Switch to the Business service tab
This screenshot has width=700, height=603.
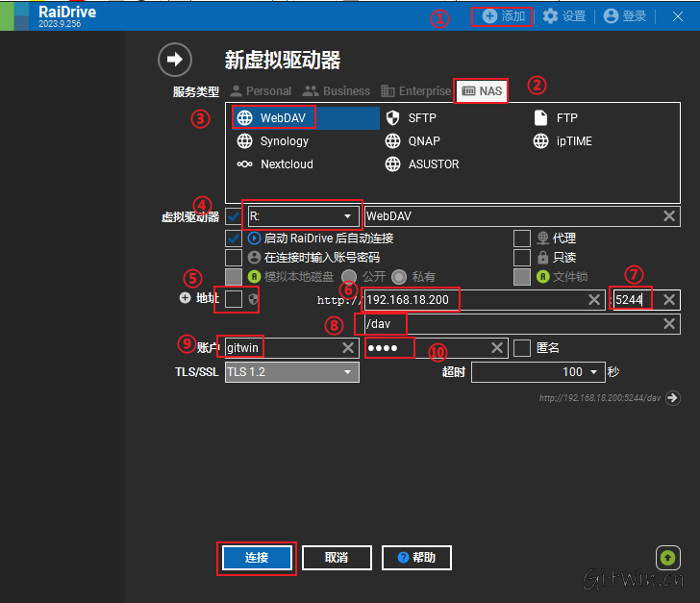tap(337, 91)
